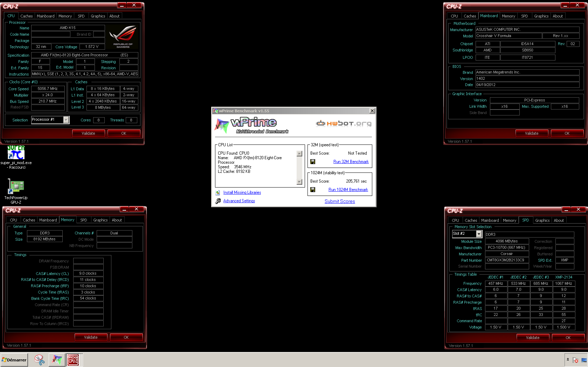Click Submit Scores link
This screenshot has width=588, height=367.
coord(340,201)
